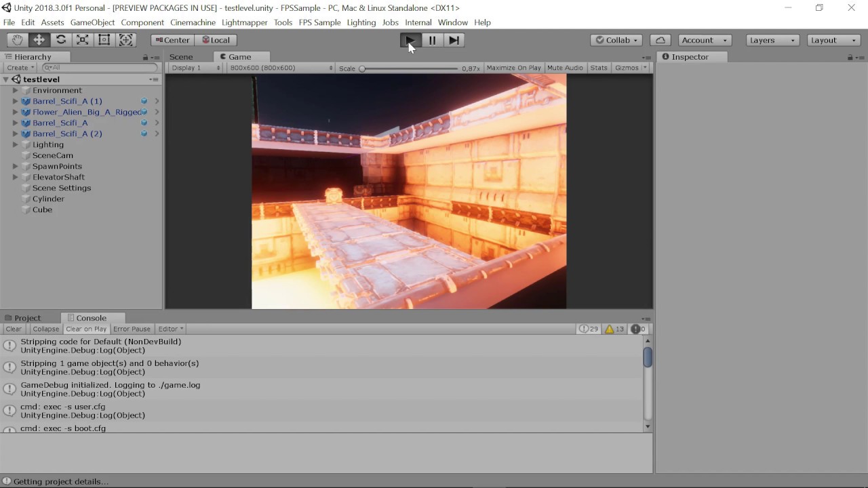The width and height of the screenshot is (868, 488).
Task: Toggle Clear on Play in the Console
Action: [86, 329]
